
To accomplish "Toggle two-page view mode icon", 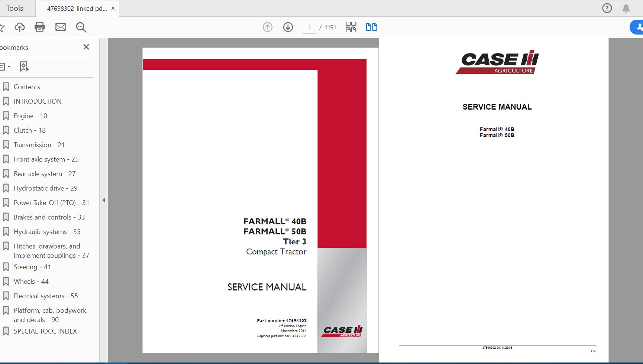I will point(372,27).
